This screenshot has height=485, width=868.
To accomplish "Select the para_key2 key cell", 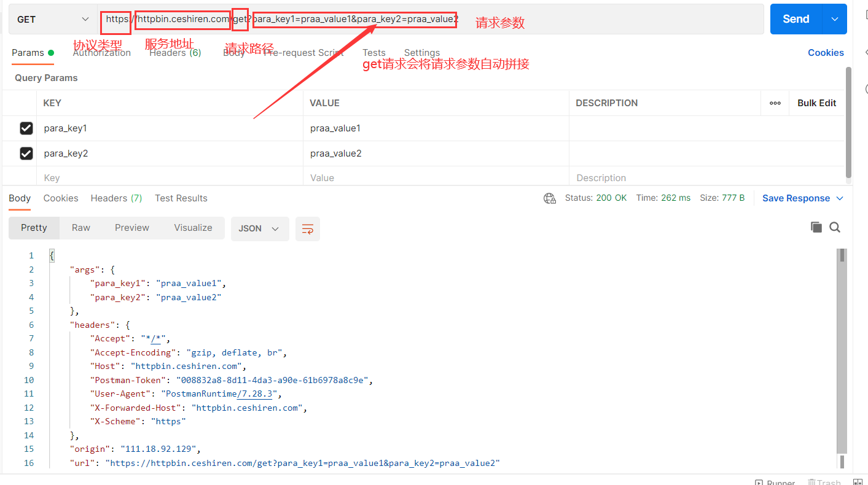I will tap(170, 153).
